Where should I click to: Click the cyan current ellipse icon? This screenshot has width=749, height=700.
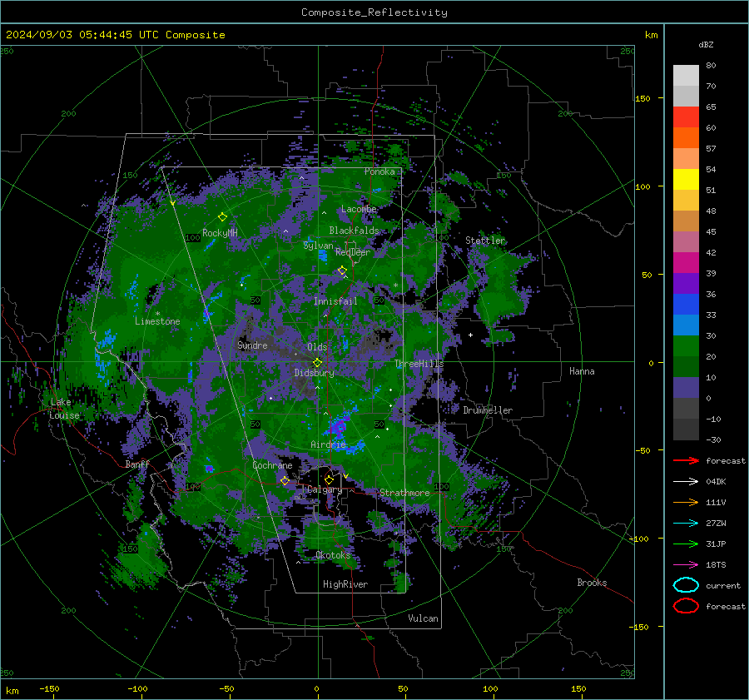pyautogui.click(x=686, y=585)
